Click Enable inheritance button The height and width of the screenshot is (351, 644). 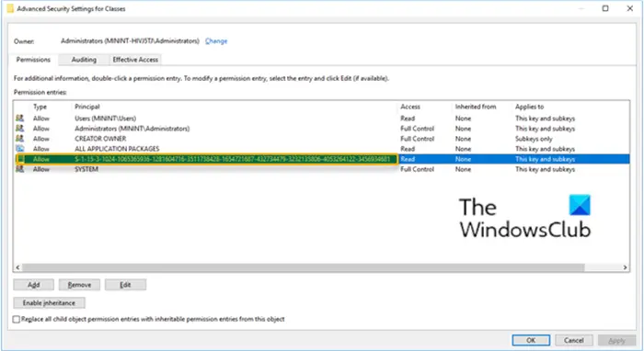50,303
